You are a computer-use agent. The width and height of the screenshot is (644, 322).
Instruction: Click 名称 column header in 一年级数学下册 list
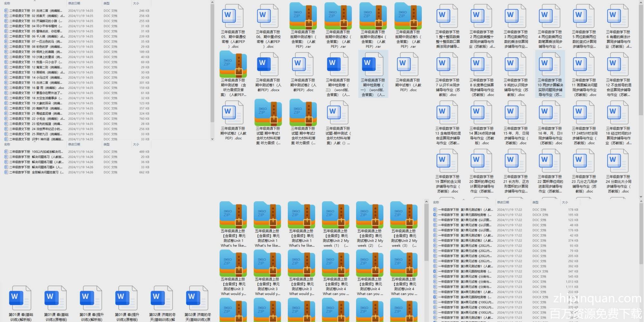click(x=436, y=202)
